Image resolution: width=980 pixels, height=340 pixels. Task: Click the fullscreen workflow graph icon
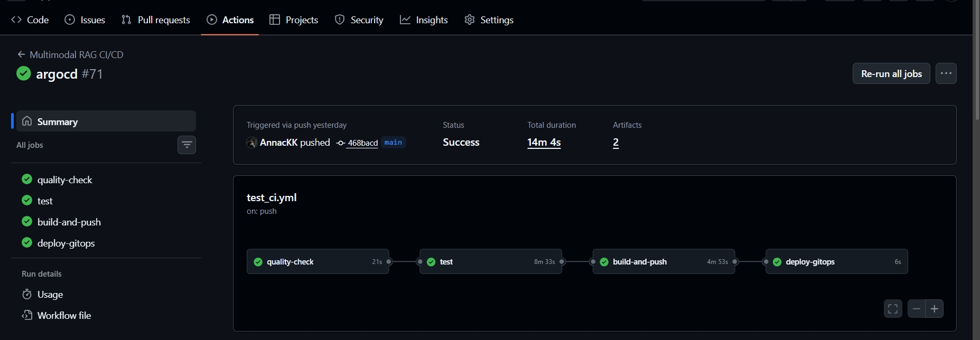tap(893, 309)
